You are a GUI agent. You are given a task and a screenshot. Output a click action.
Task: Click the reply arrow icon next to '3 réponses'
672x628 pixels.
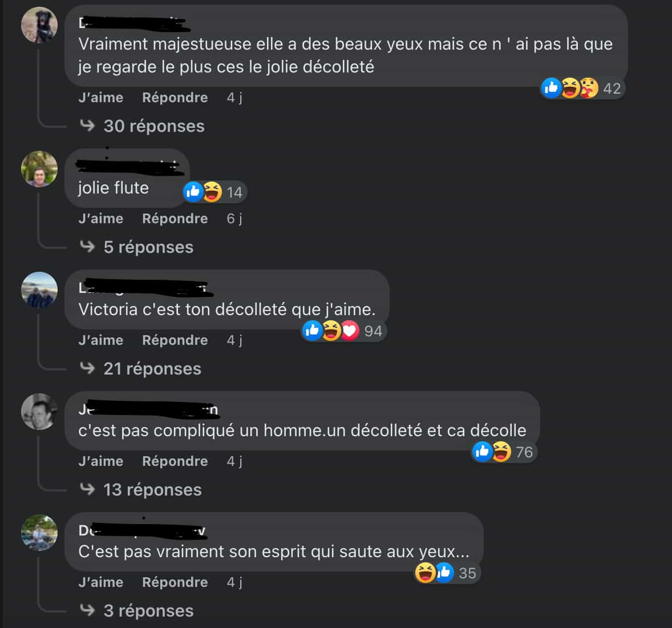pyautogui.click(x=87, y=610)
